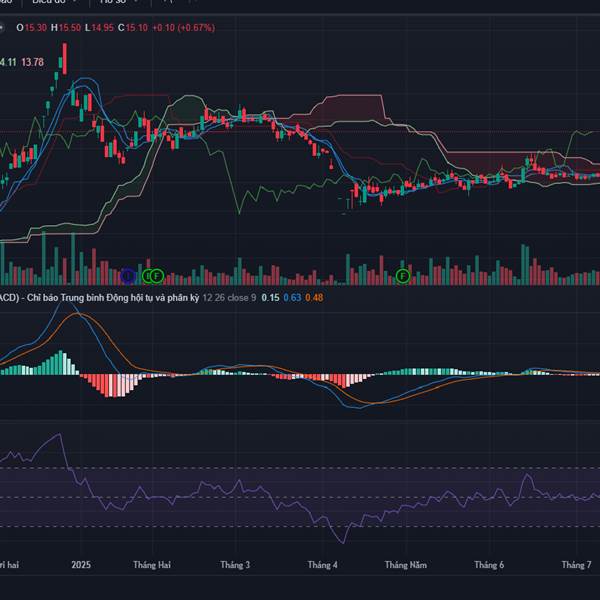Click the open price value 15.30
The image size is (600, 600).
(36, 28)
